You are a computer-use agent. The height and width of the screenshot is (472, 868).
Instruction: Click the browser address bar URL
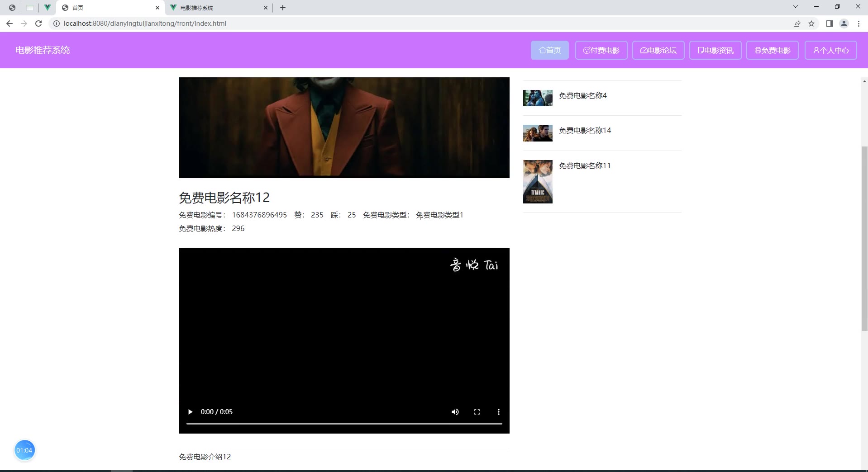coord(145,24)
